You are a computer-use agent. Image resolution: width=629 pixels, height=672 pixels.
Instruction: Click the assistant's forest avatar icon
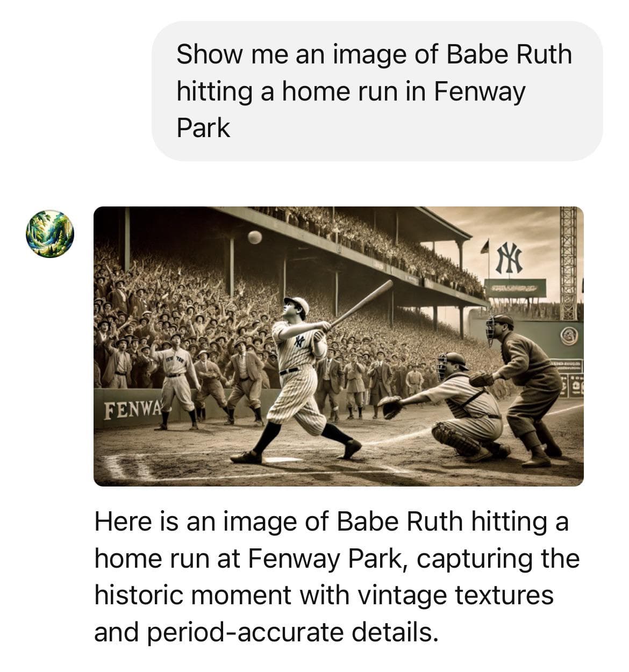[50, 234]
